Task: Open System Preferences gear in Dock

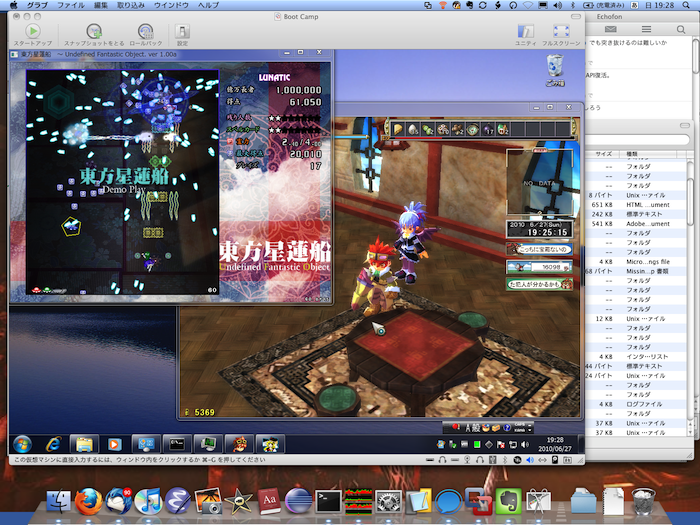Action: pos(388,501)
